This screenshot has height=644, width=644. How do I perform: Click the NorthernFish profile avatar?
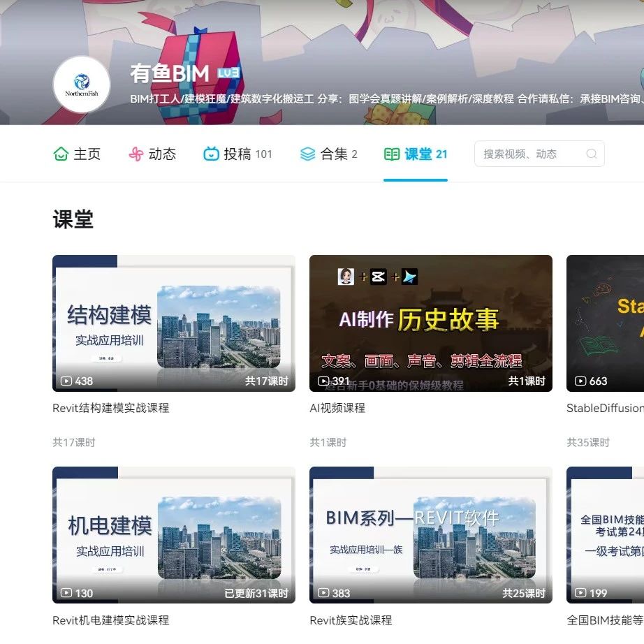click(82, 85)
